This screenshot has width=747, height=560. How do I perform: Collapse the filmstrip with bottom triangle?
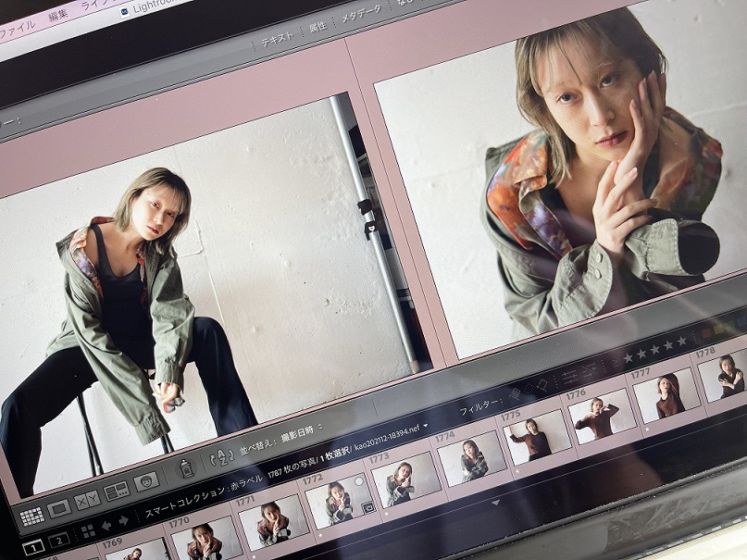(x=495, y=503)
